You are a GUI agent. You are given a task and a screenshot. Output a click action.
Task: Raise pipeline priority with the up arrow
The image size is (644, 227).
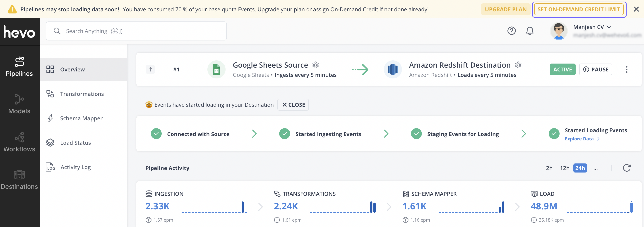(150, 69)
